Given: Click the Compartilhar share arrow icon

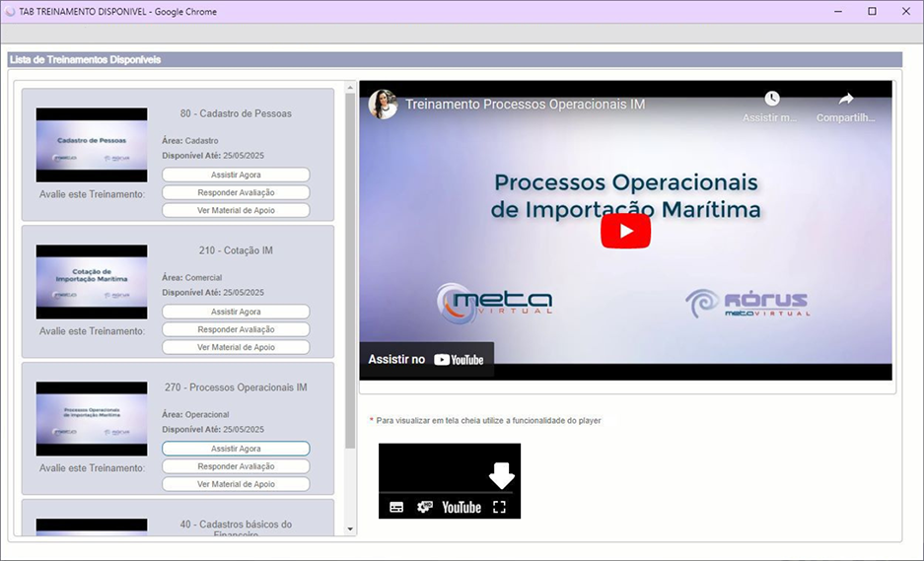Looking at the screenshot, I should click(845, 99).
